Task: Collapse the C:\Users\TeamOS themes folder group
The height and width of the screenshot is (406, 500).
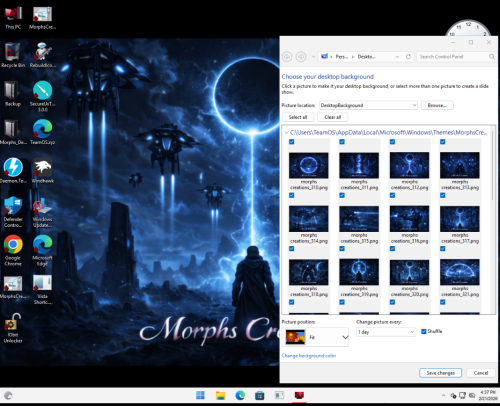Action: [x=286, y=133]
